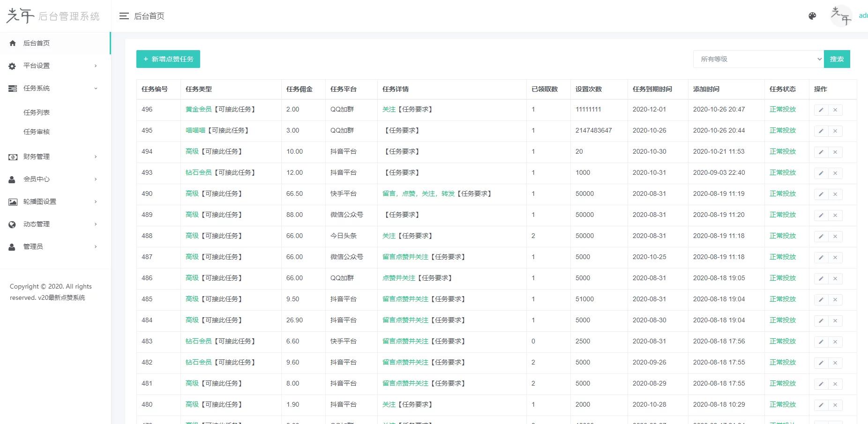This screenshot has height=424, width=868.
Task: Delete task 495 with the X icon
Action: pos(835,131)
